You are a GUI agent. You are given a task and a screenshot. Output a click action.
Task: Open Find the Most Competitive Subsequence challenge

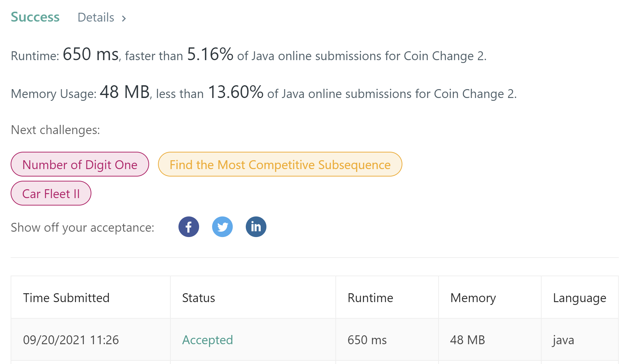click(x=280, y=164)
